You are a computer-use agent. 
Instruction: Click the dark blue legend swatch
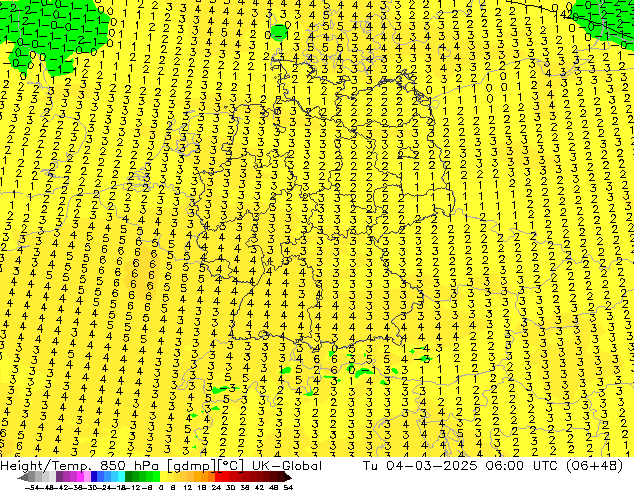pos(94,477)
